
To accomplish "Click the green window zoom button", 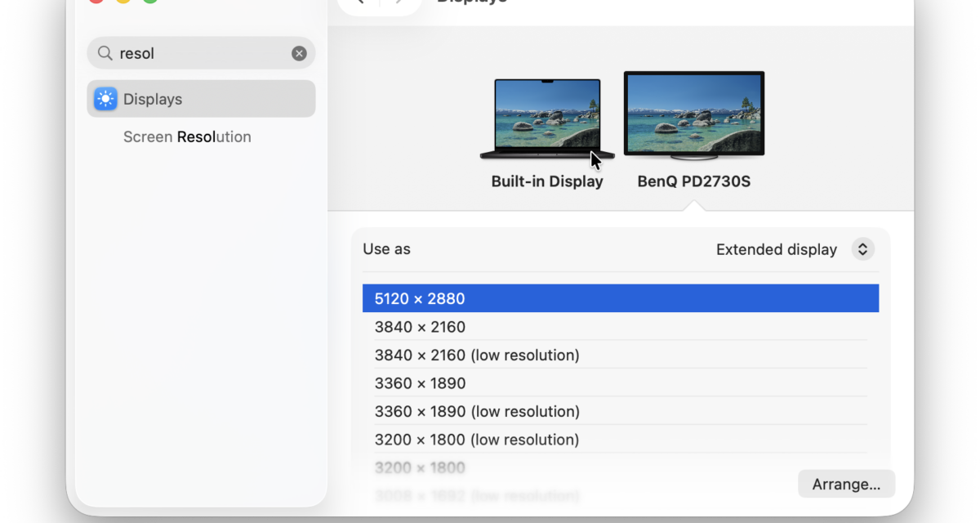I will pyautogui.click(x=150, y=2).
